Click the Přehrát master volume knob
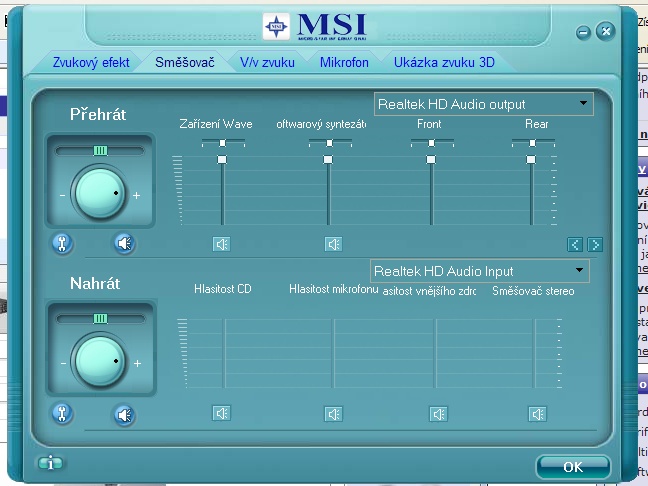 (x=100, y=192)
